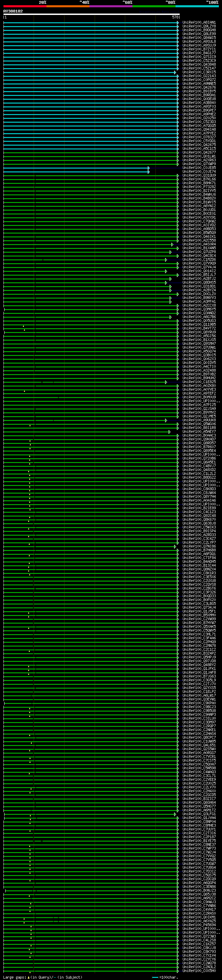Click hit label UniRef100_B9RDA1

(199, 95)
